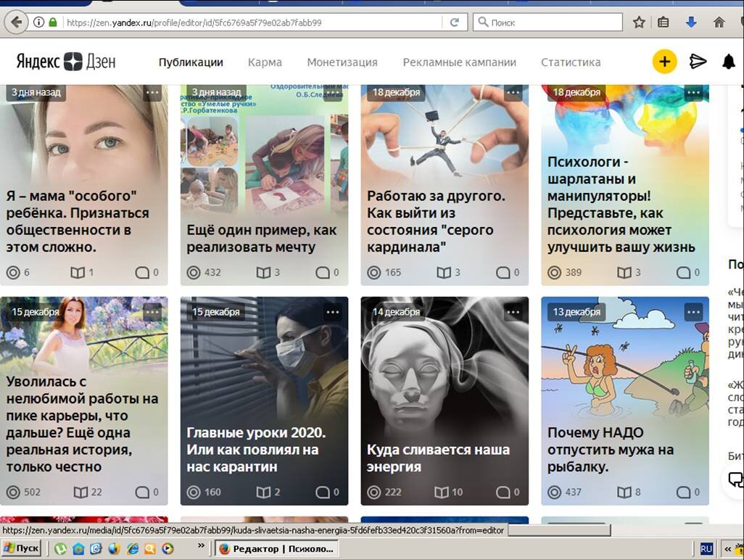Click '14 декабря' date label
The width and height of the screenshot is (744, 560).
[396, 312]
